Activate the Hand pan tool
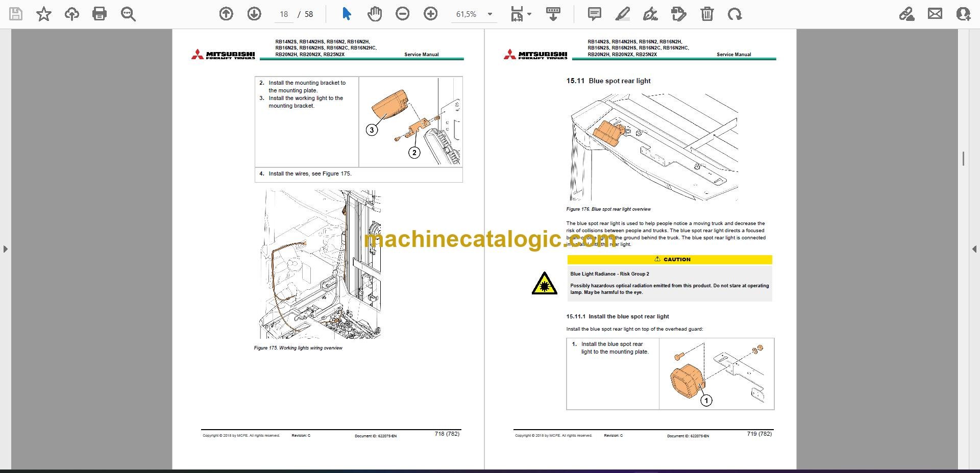This screenshot has height=473, width=980. point(375,14)
